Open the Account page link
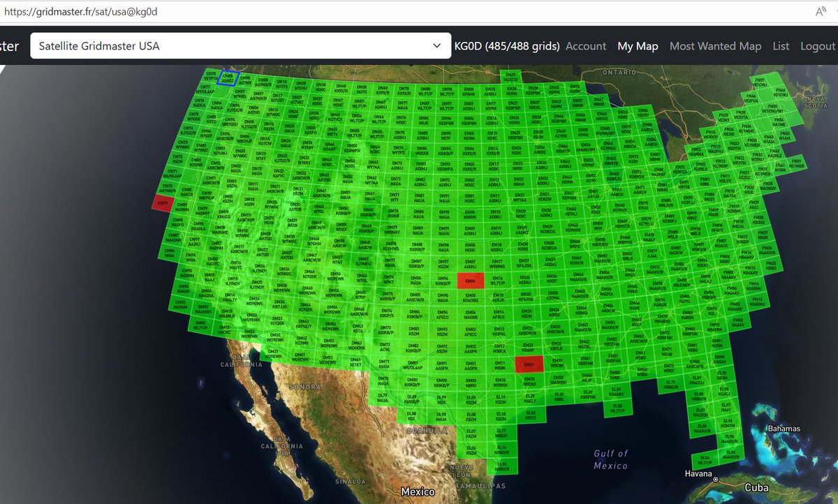This screenshot has height=504, width=838. tap(585, 46)
